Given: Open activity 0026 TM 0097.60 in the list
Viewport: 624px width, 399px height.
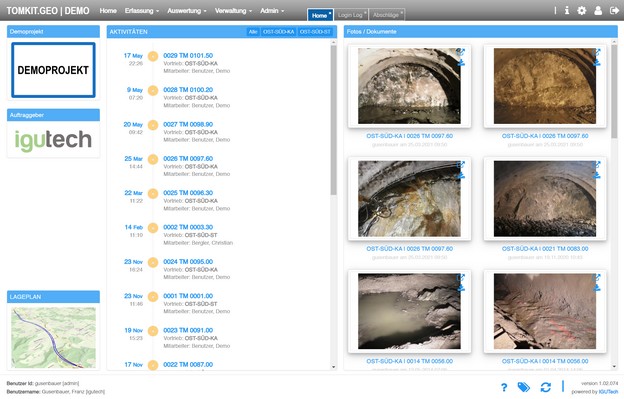Looking at the screenshot, I should (188, 159).
